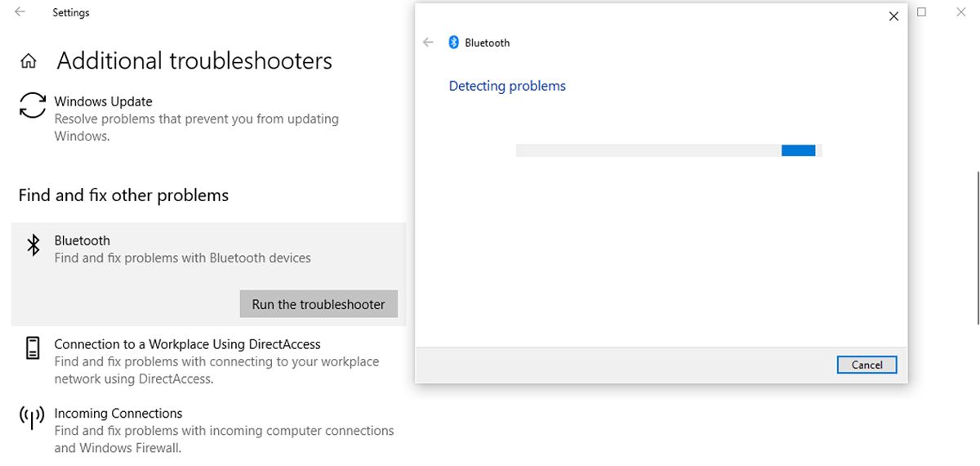The image size is (980, 466).
Task: Select the Windows Update troubleshooter title
Action: click(103, 101)
